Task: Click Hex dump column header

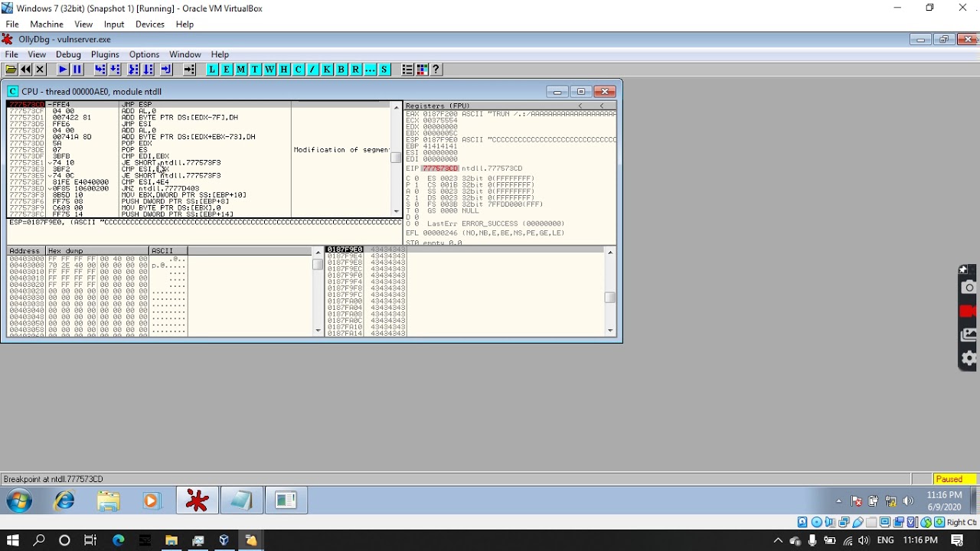Action: (97, 251)
